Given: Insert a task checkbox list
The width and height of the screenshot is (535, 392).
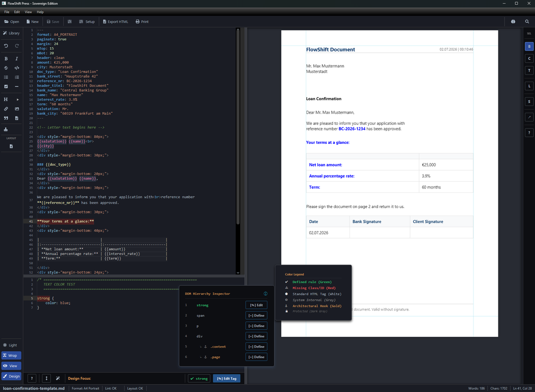Looking at the screenshot, I should pyautogui.click(x=6, y=86).
